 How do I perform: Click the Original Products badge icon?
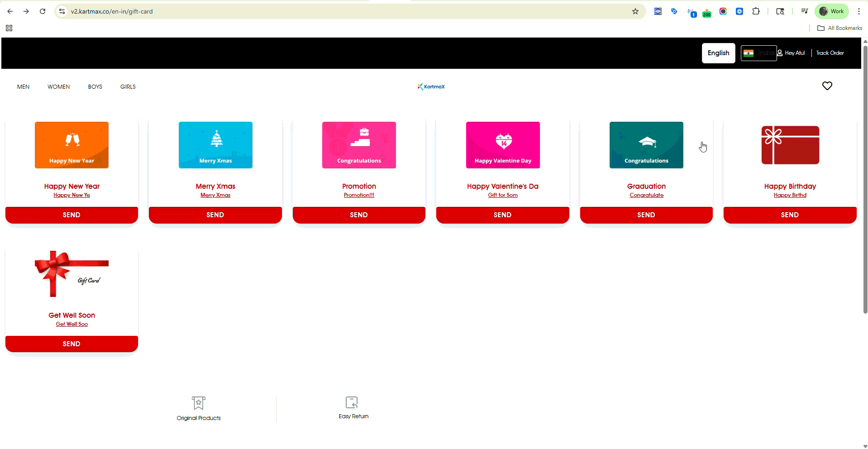coord(198,403)
